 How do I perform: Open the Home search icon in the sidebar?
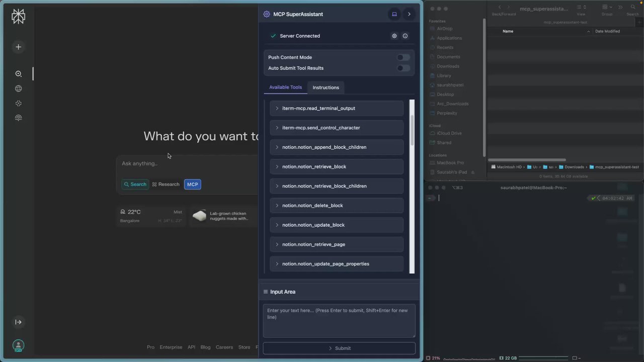point(18,74)
